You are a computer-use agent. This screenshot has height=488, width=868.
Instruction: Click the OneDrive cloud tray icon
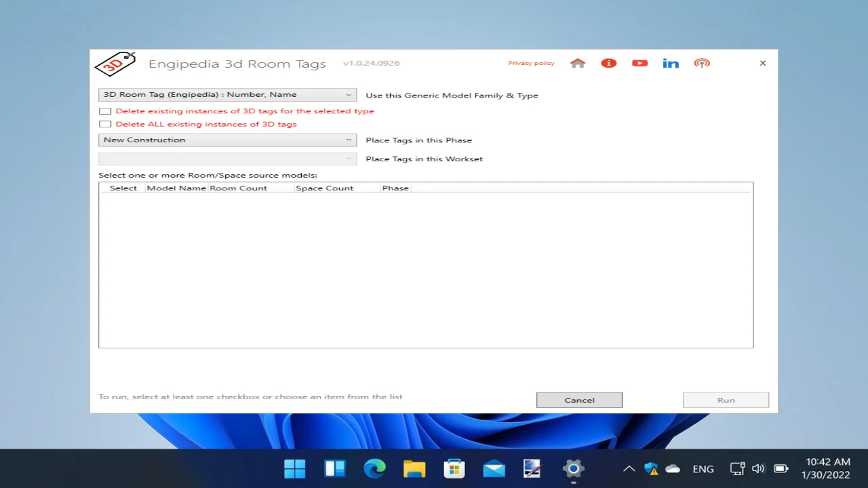673,468
